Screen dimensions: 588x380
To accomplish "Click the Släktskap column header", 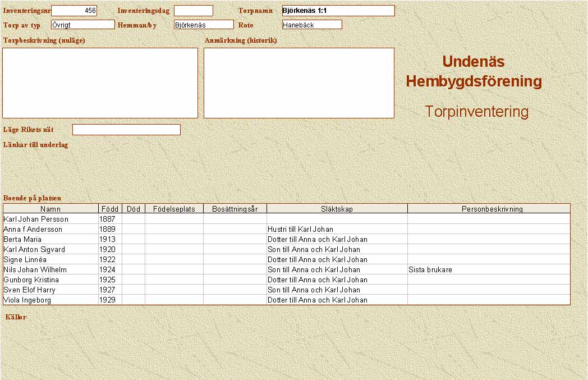I will 337,209.
